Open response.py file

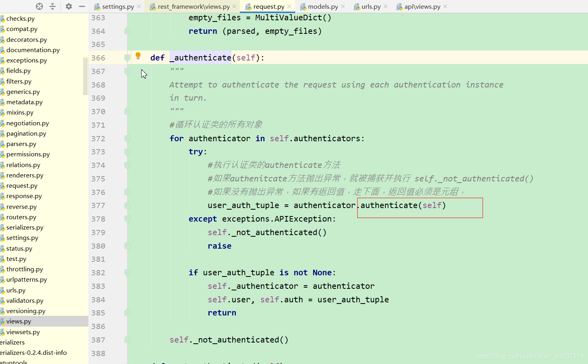click(24, 196)
